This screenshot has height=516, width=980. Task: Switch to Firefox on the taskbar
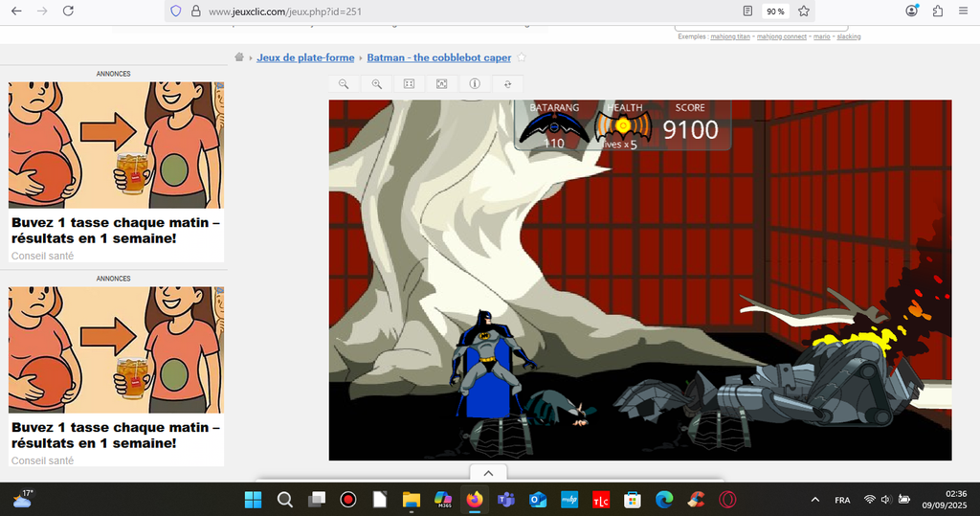pos(475,500)
